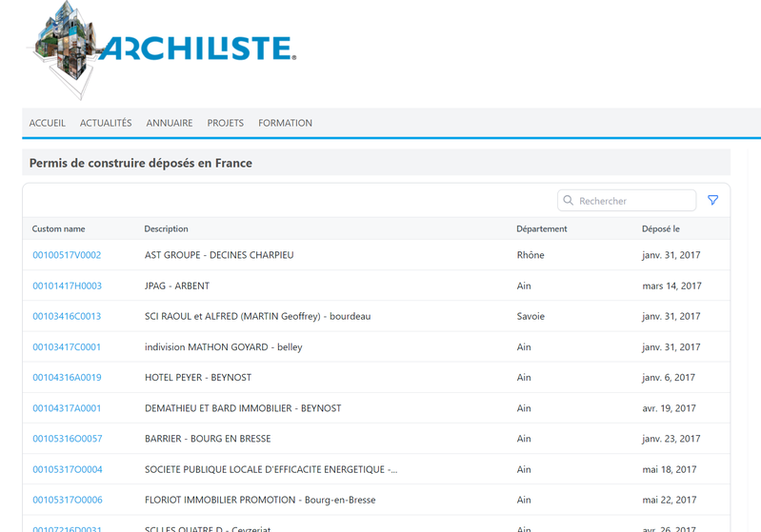Select the SCI RAOUL et ALFRED description
Viewport: 761px width, 532px height.
tap(258, 316)
